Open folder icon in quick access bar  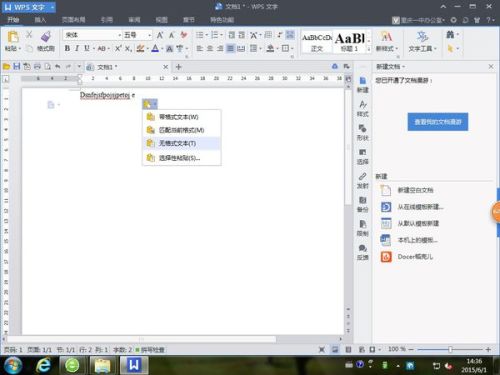click(x=6, y=67)
